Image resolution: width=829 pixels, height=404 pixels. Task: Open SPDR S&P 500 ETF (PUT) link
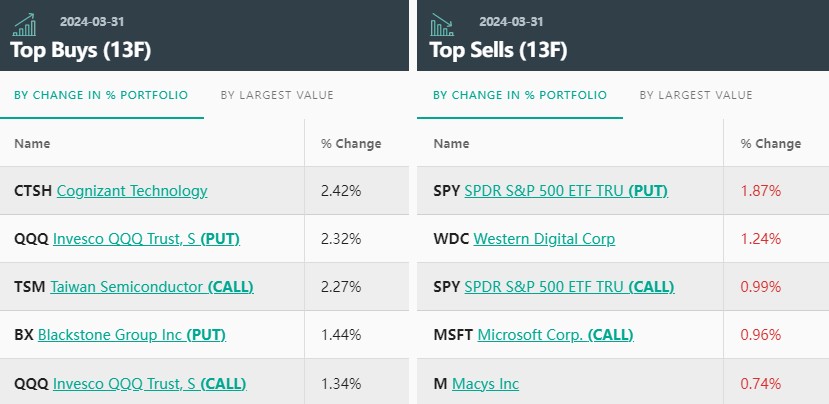[566, 190]
